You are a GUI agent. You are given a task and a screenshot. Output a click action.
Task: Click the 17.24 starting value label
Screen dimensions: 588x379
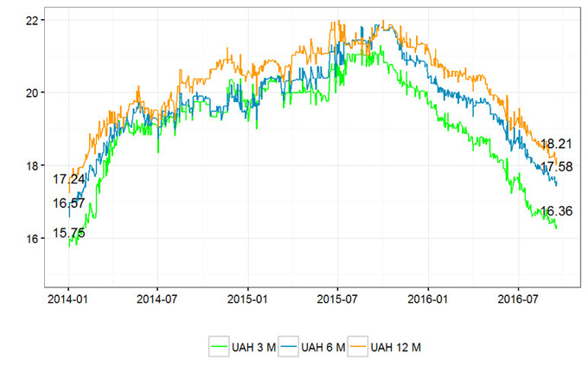(x=69, y=180)
